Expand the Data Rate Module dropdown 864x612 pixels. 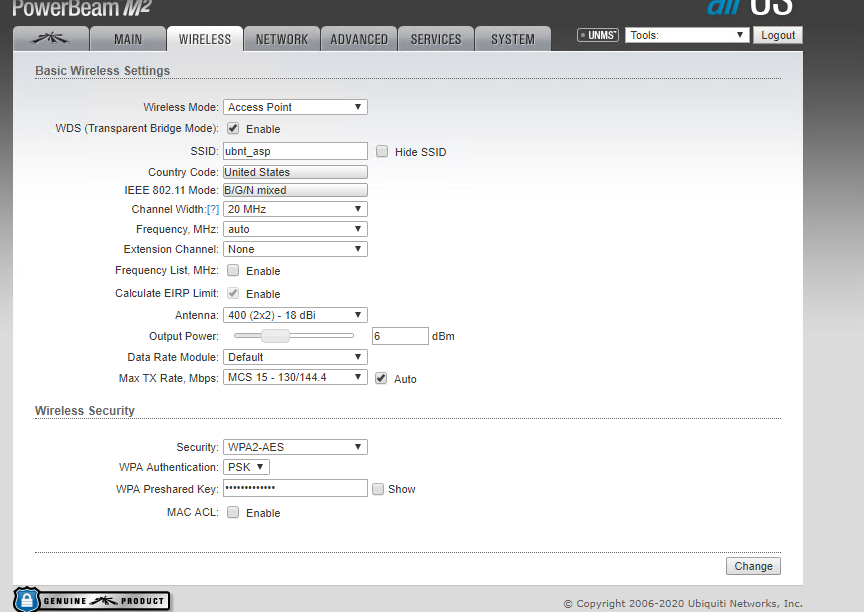click(x=295, y=357)
